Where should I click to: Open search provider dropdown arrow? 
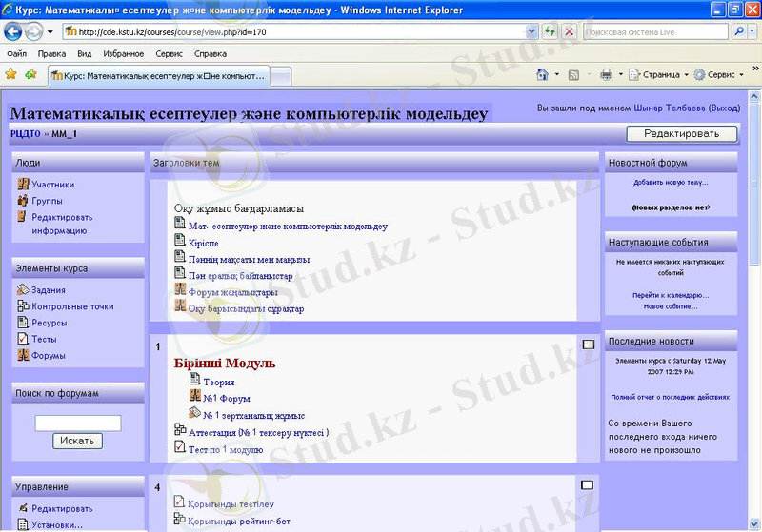pos(752,32)
